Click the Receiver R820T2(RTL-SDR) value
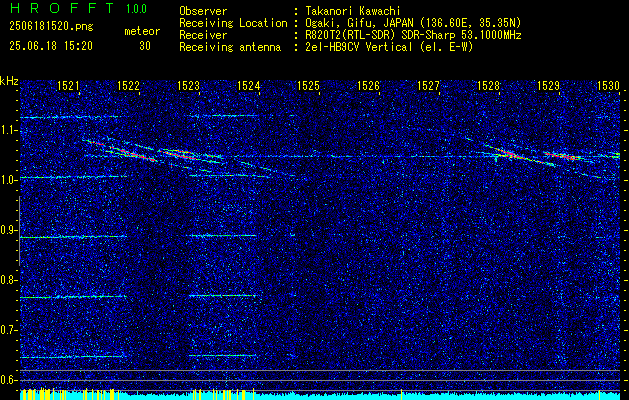The width and height of the screenshot is (629, 400). click(x=413, y=35)
